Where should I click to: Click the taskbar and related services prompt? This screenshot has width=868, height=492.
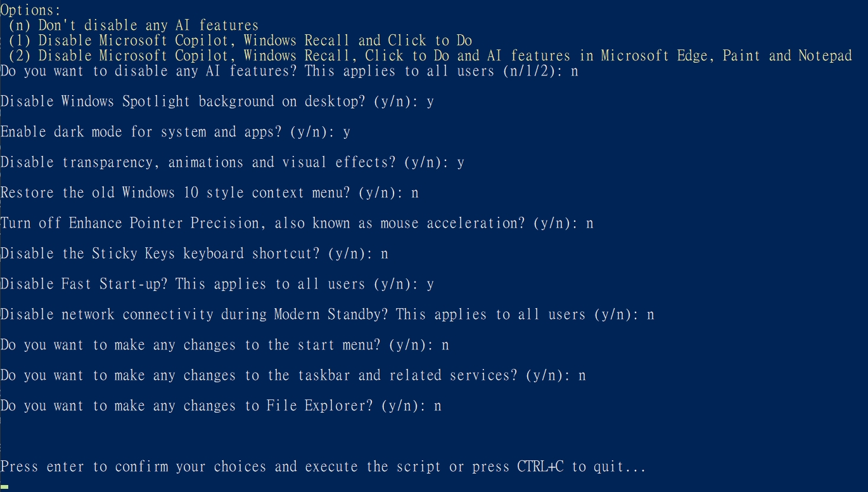point(293,375)
